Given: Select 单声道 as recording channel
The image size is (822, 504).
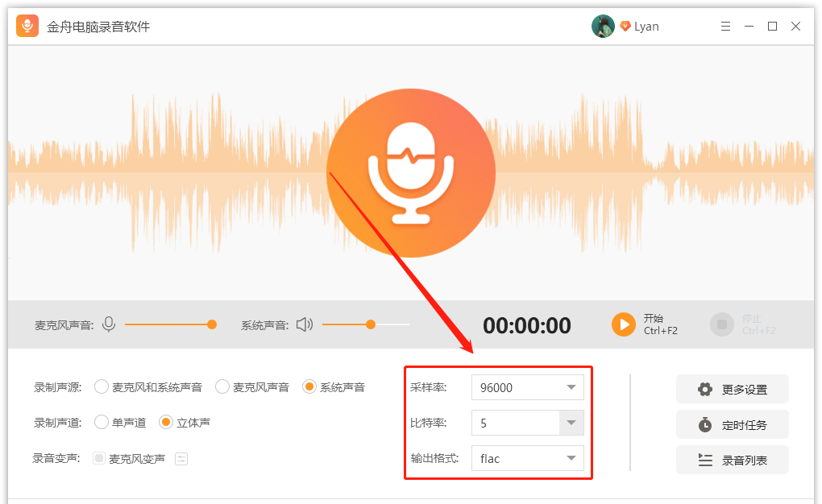Looking at the screenshot, I should click(x=102, y=422).
